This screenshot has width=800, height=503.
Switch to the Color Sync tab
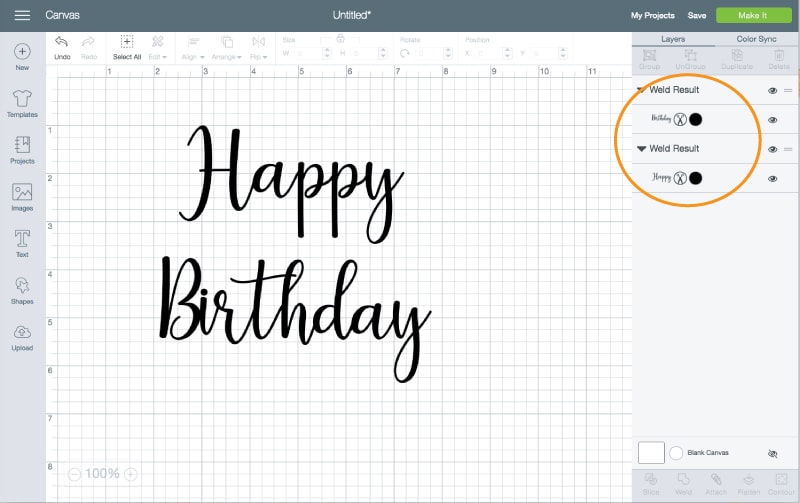tap(757, 39)
